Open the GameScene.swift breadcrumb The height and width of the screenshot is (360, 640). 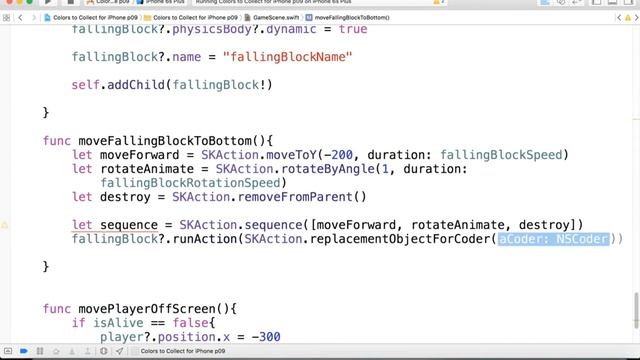(272, 18)
